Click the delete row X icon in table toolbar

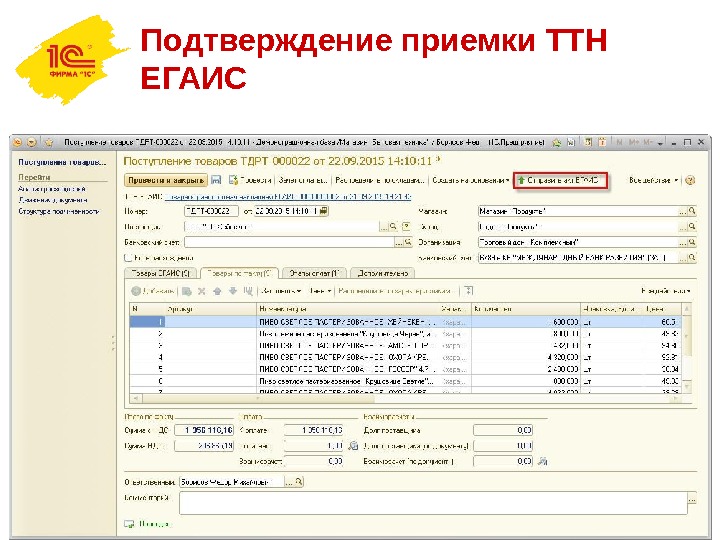coord(202,291)
